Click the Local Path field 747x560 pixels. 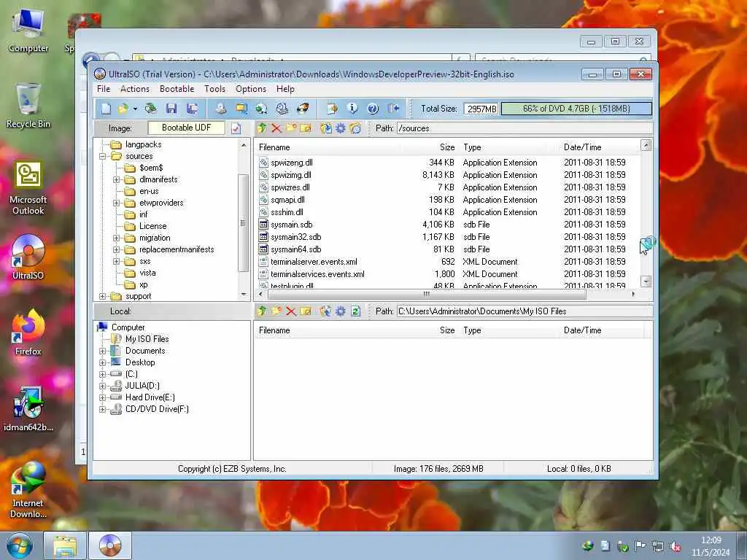pos(524,311)
